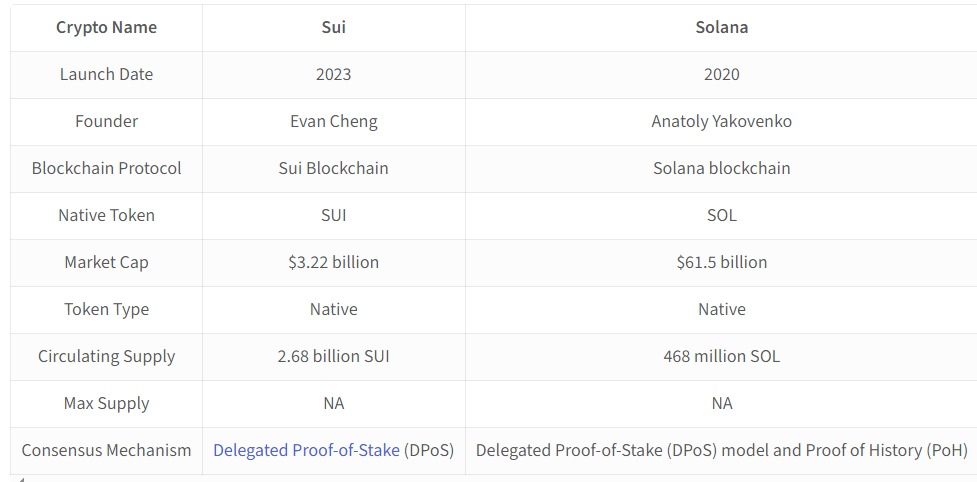Click the Crypto Name header cell
This screenshot has height=482, width=977.
[x=107, y=27]
